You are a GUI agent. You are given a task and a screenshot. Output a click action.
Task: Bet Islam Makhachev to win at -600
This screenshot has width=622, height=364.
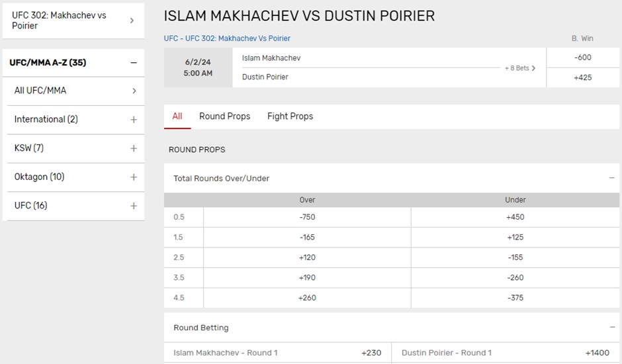[583, 58]
